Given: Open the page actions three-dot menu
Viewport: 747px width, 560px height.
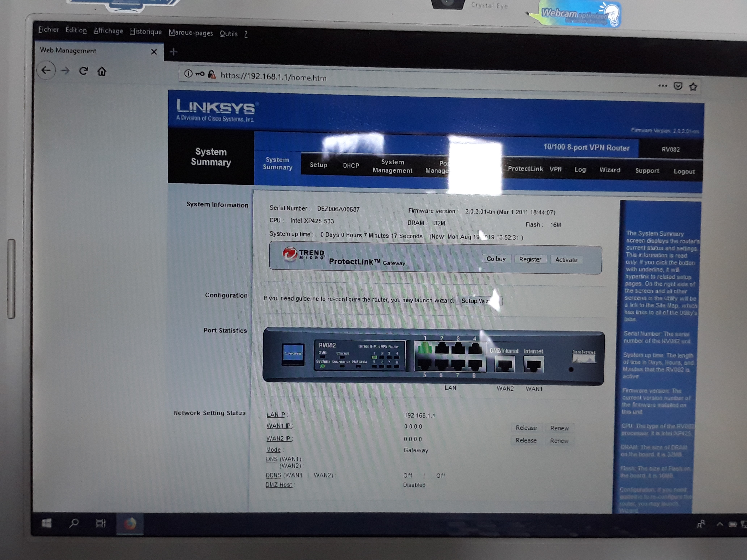Looking at the screenshot, I should [x=662, y=86].
